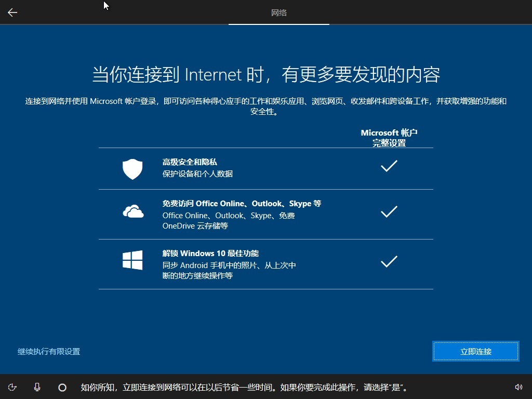532x399 pixels.
Task: Select text 保护设备和个人数据
Action: 197,174
